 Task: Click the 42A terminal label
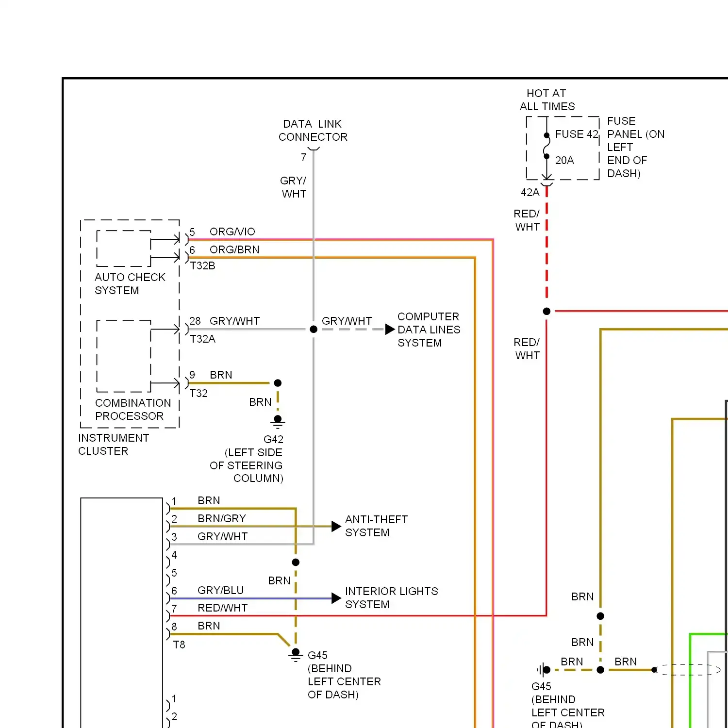[530, 193]
